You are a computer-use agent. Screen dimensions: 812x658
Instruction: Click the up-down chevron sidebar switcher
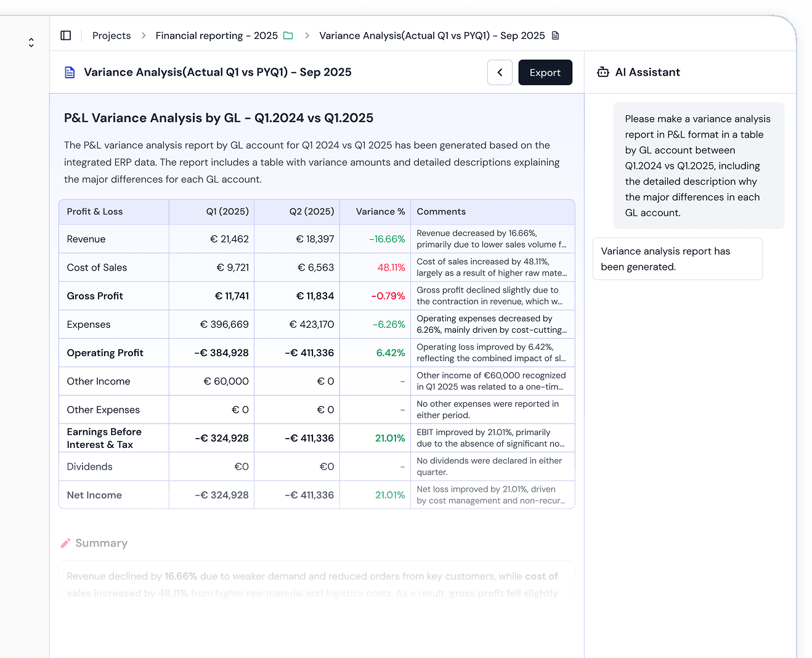pos(31,43)
